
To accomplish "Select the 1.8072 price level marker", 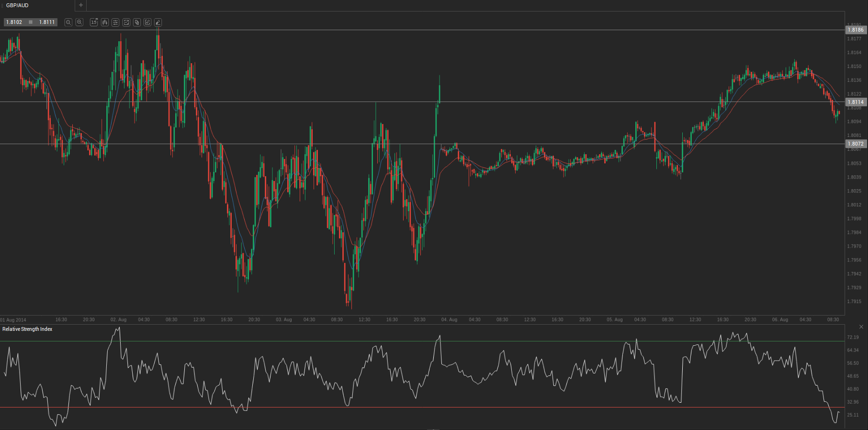I will pos(856,144).
